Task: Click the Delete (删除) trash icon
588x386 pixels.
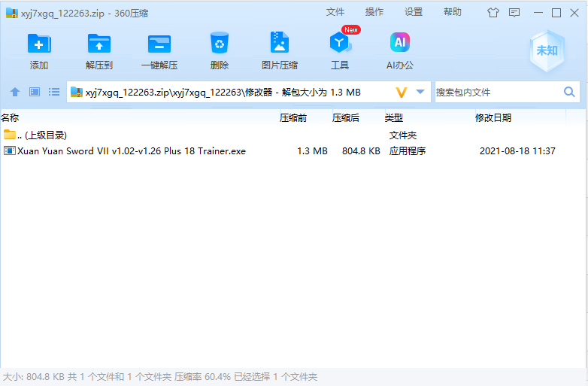Action: point(220,43)
